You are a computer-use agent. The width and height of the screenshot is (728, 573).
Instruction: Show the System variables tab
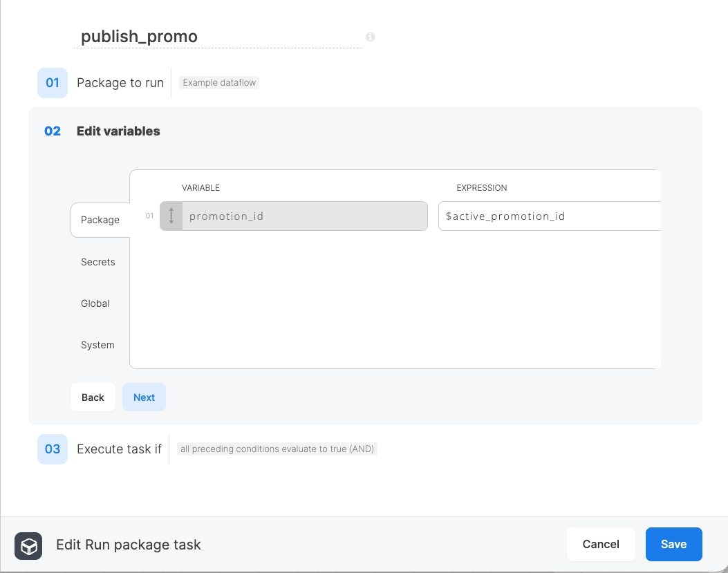pyautogui.click(x=97, y=345)
